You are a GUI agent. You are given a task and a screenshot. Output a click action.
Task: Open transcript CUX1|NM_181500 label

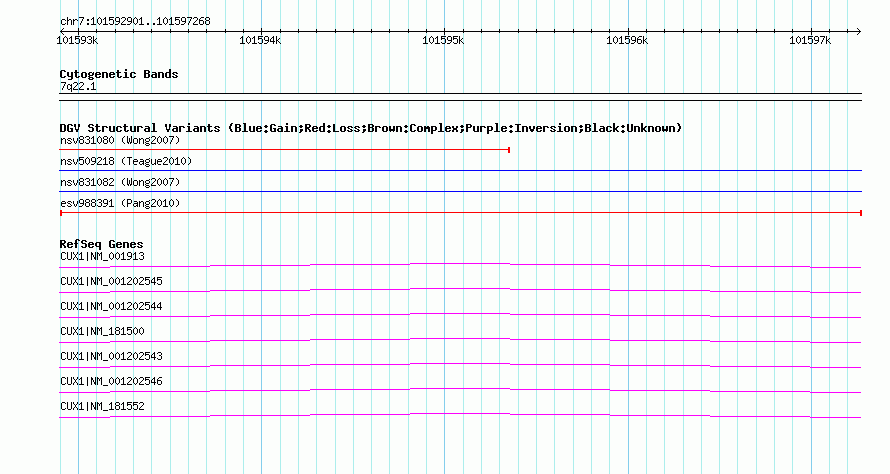pos(102,332)
